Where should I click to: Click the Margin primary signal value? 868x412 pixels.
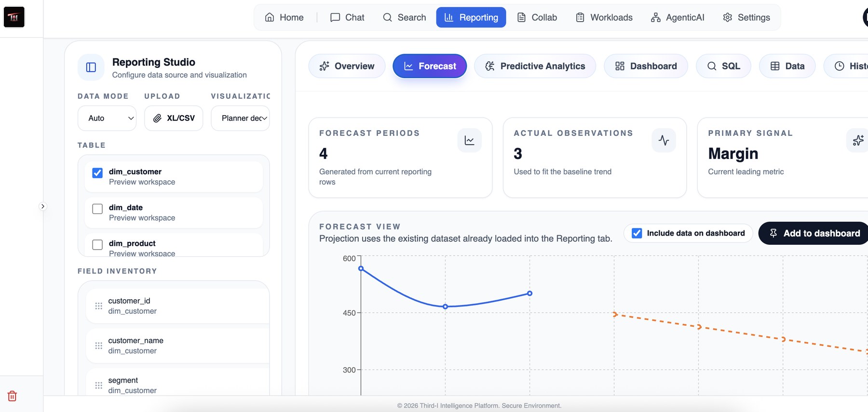coord(733,154)
